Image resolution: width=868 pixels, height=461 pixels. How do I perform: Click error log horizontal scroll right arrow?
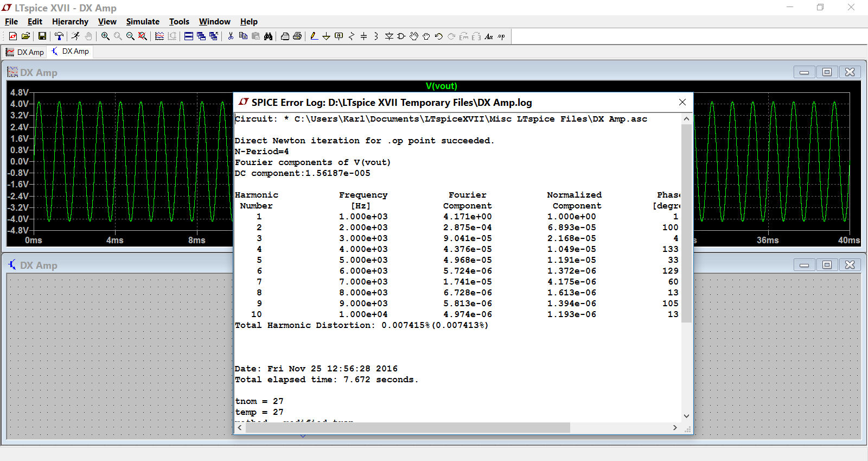(x=675, y=428)
